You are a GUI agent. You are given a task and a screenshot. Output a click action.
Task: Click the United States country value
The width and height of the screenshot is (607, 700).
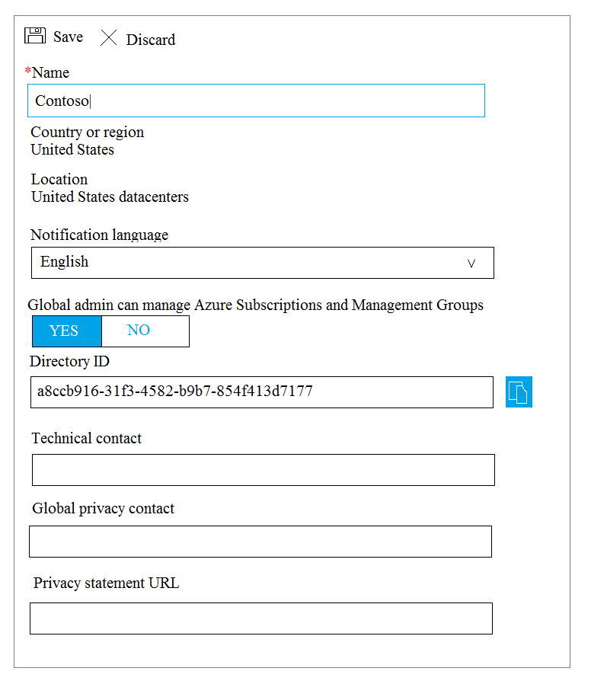pyautogui.click(x=72, y=149)
